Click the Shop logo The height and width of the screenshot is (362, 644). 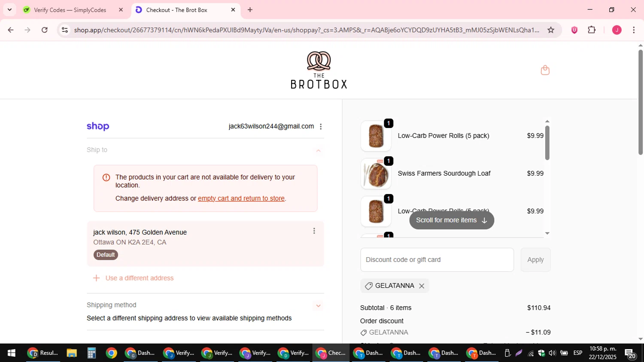click(98, 126)
